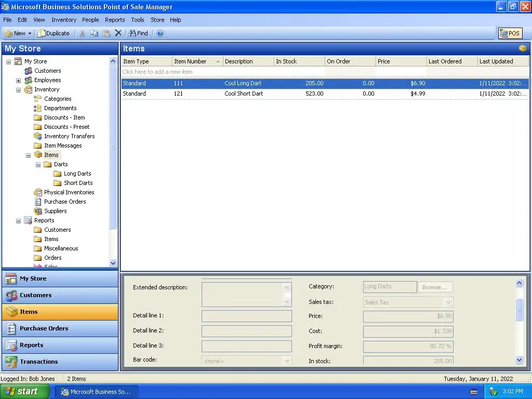
Task: Sort by Price column header
Action: pyautogui.click(x=401, y=61)
